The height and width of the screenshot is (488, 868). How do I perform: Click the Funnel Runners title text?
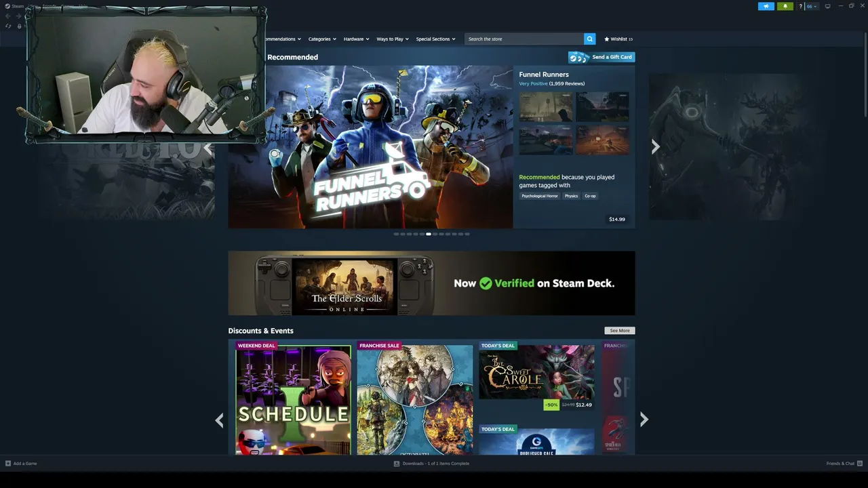tap(544, 75)
